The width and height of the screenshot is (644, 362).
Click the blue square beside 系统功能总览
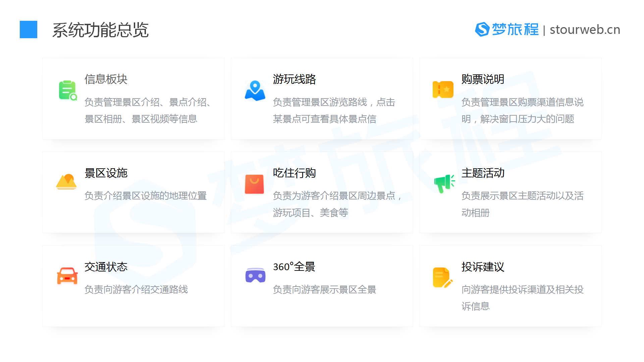tap(29, 29)
